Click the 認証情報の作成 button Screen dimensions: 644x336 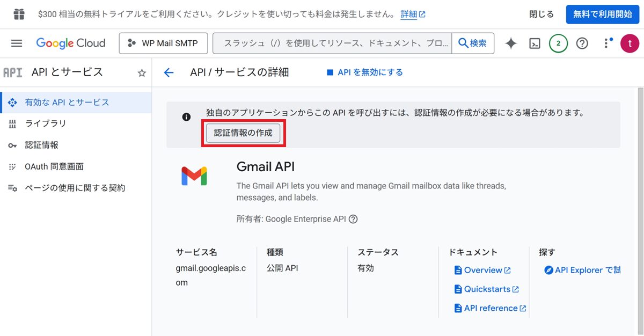coord(243,133)
